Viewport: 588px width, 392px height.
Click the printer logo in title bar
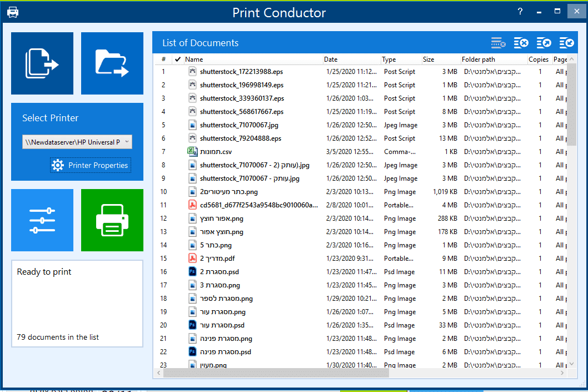click(x=12, y=12)
